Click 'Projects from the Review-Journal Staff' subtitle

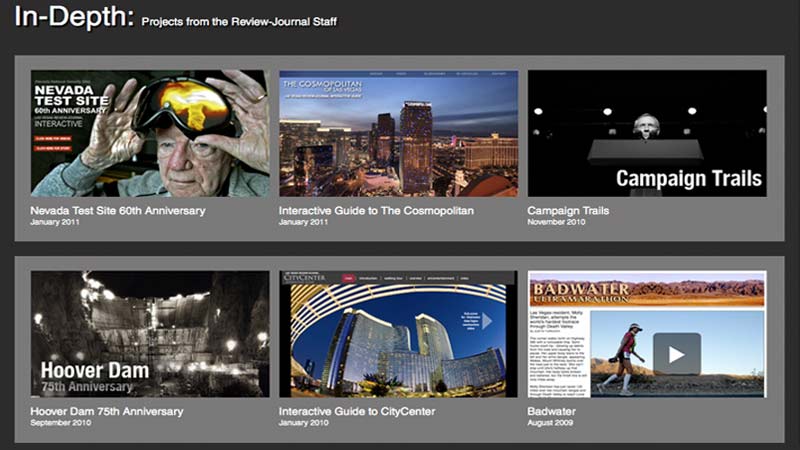[x=239, y=22]
